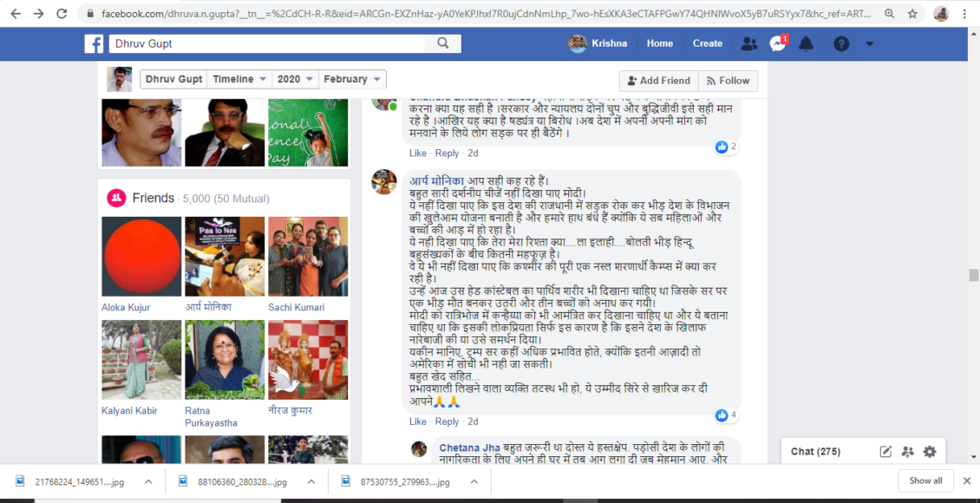Open Aloka Kujur friend thumbnail
Screen dimensions: 980x503
tap(141, 257)
